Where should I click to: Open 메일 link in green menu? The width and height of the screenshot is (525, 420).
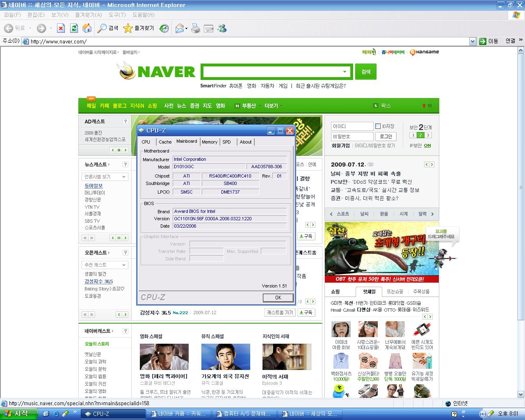pyautogui.click(x=91, y=106)
